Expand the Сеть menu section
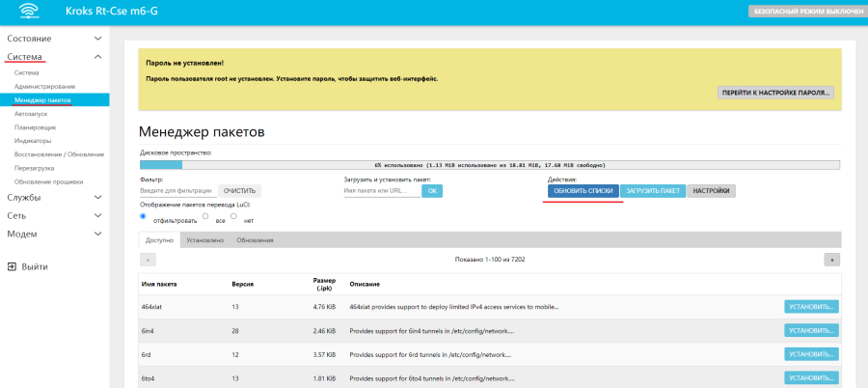This screenshot has height=388, width=868. pyautogui.click(x=97, y=215)
